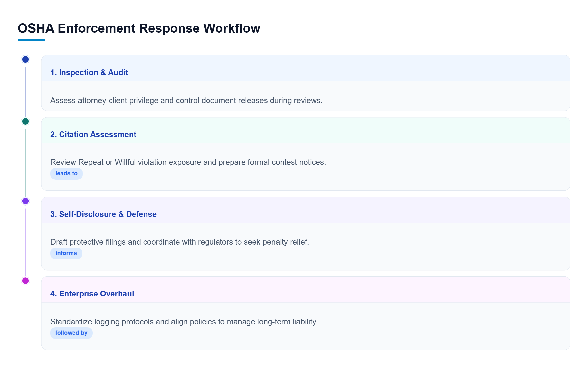
Task: Click text 'Assess attorney-client privilege and control document releases'
Action: [159, 100]
